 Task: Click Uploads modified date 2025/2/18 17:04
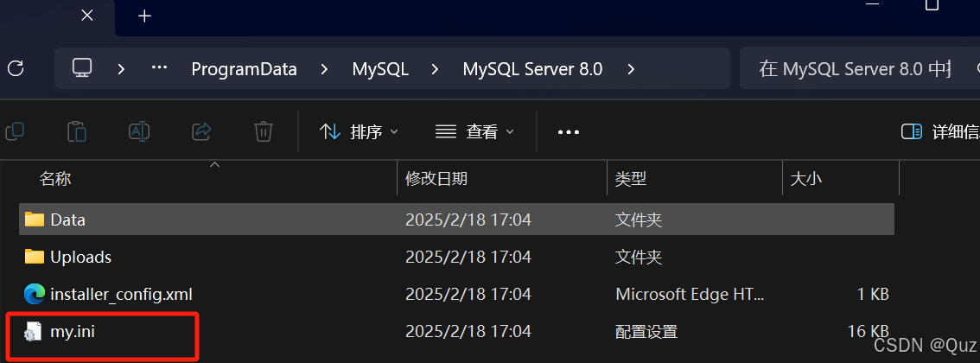click(468, 257)
